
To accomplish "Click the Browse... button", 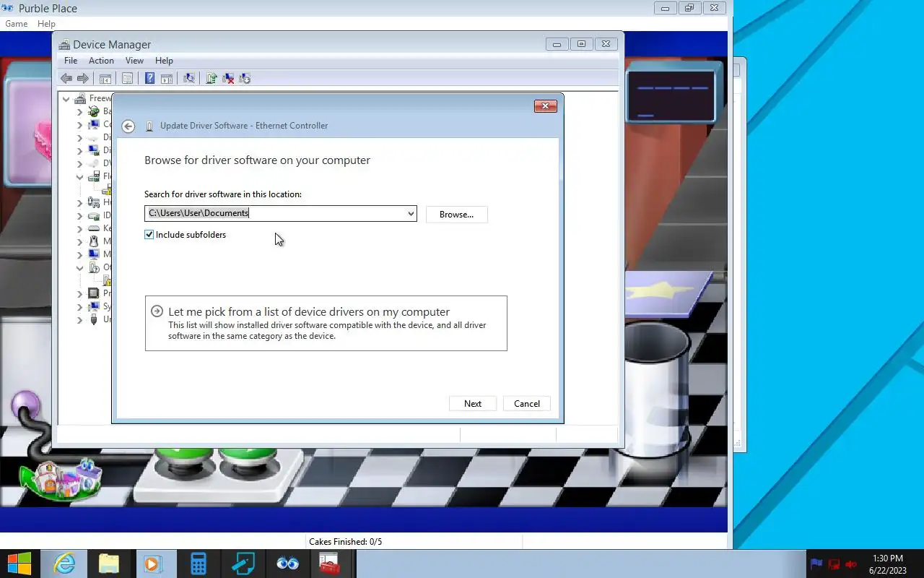I will click(457, 215).
